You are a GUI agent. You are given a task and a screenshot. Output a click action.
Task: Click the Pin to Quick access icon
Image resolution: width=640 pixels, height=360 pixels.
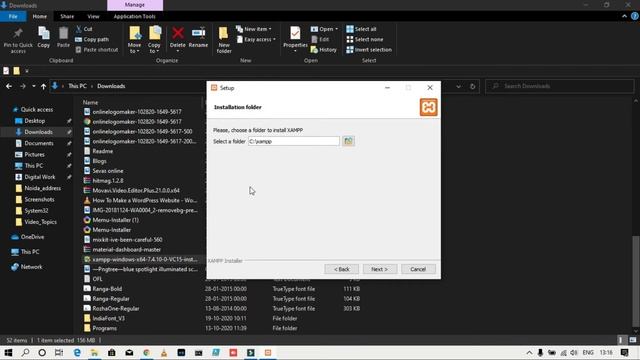pos(18,34)
